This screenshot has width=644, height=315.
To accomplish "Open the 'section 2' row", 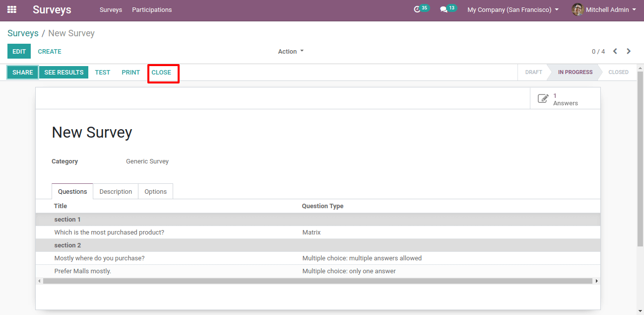I will click(318, 245).
